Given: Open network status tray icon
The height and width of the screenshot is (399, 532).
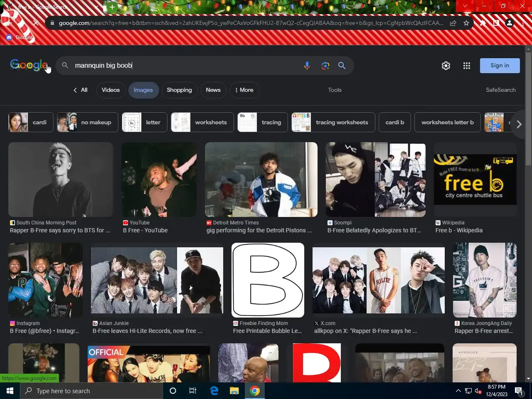Looking at the screenshot, I should [x=468, y=391].
